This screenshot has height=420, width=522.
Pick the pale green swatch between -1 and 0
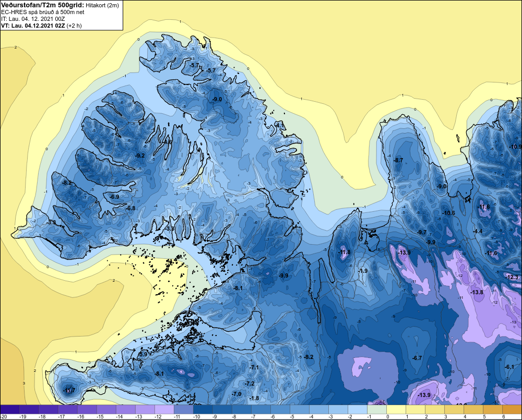coord(377,409)
